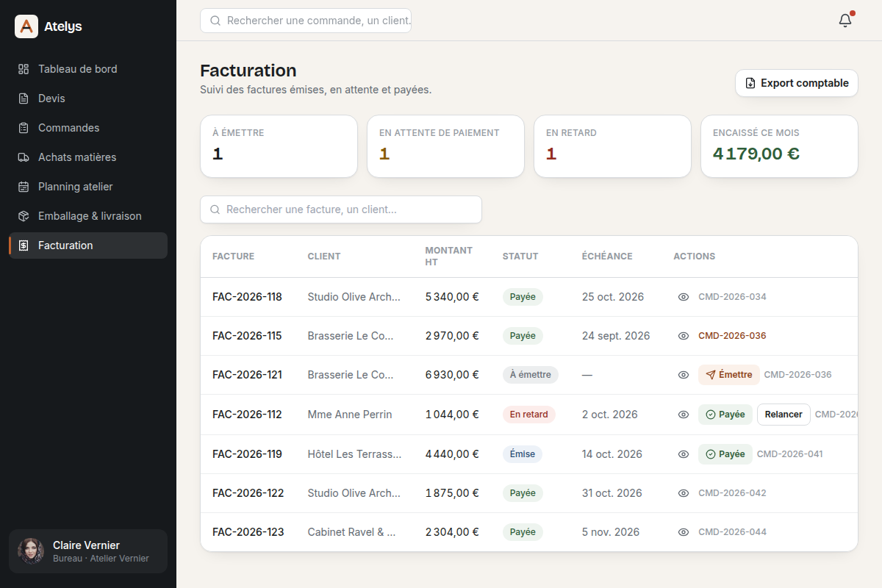Image resolution: width=882 pixels, height=588 pixels.
Task: Navigate to Achats matières
Action: (88, 157)
